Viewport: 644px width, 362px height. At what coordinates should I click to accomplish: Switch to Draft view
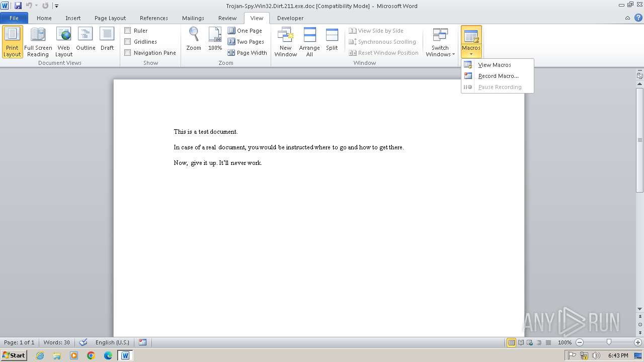107,39
